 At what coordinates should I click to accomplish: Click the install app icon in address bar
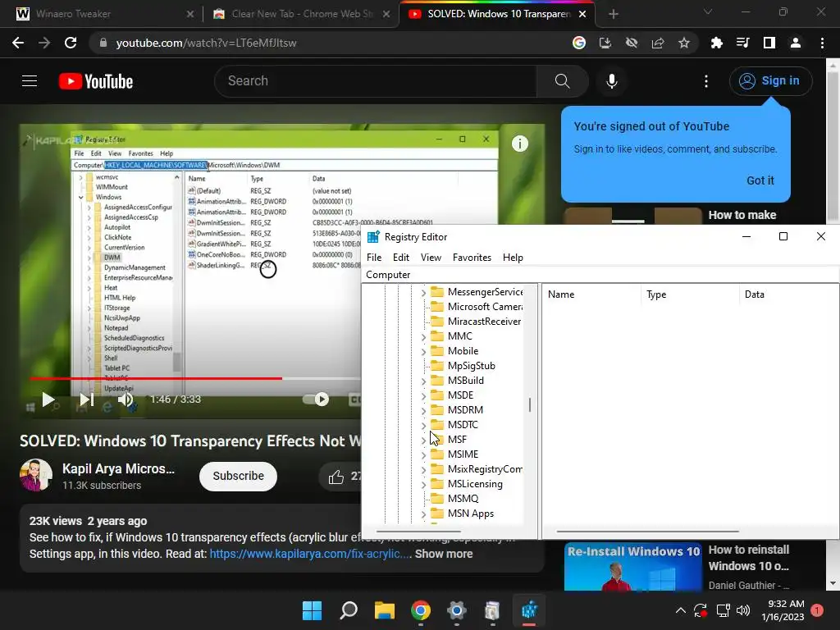coord(605,43)
